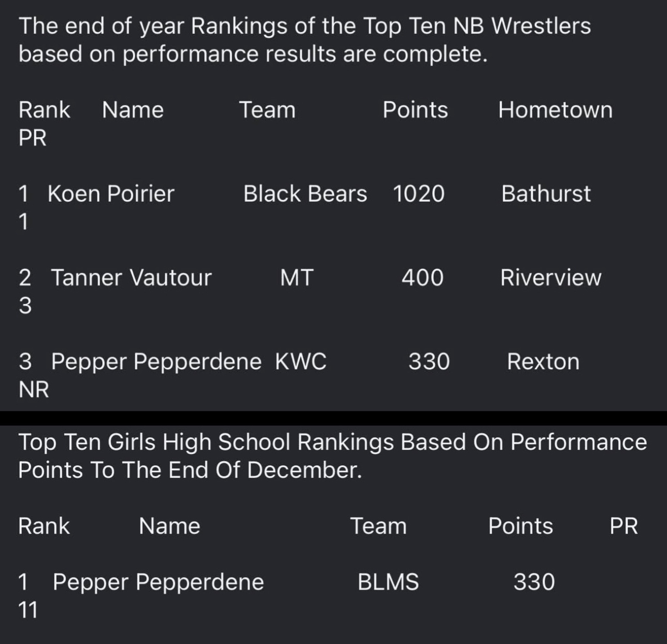This screenshot has height=644, width=667.
Task: Click the previous rank value 11
Action: [x=28, y=610]
